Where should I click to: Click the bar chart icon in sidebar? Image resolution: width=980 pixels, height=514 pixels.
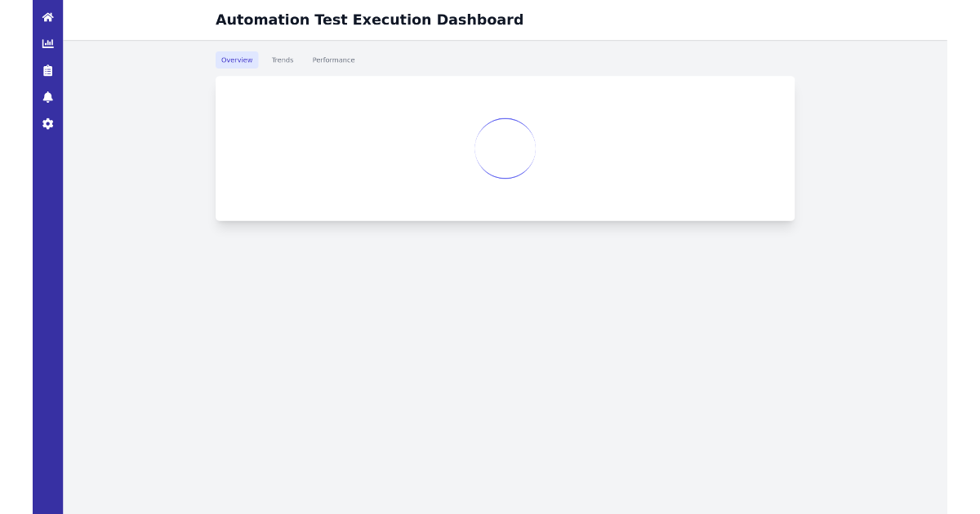click(x=47, y=43)
